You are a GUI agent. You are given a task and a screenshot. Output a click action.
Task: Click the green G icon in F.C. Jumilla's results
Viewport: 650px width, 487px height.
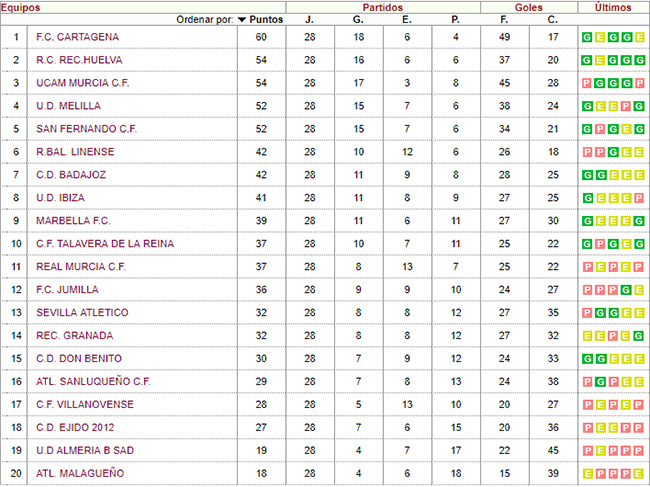[x=626, y=290]
